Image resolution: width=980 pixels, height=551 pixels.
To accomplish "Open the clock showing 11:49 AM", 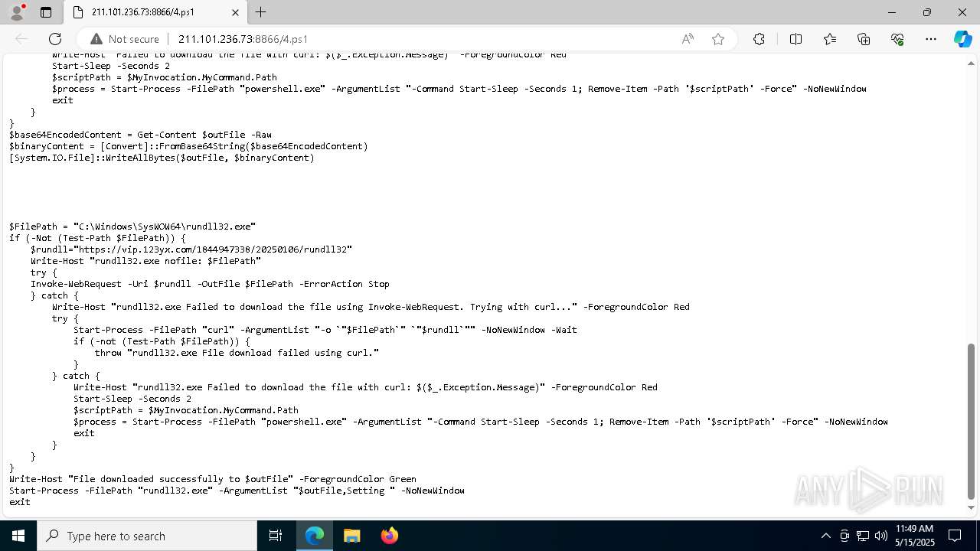I will (915, 536).
